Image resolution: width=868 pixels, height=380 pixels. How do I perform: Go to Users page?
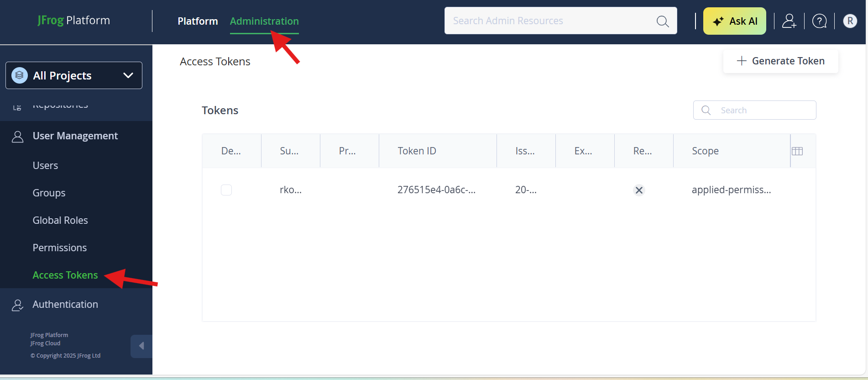point(45,165)
